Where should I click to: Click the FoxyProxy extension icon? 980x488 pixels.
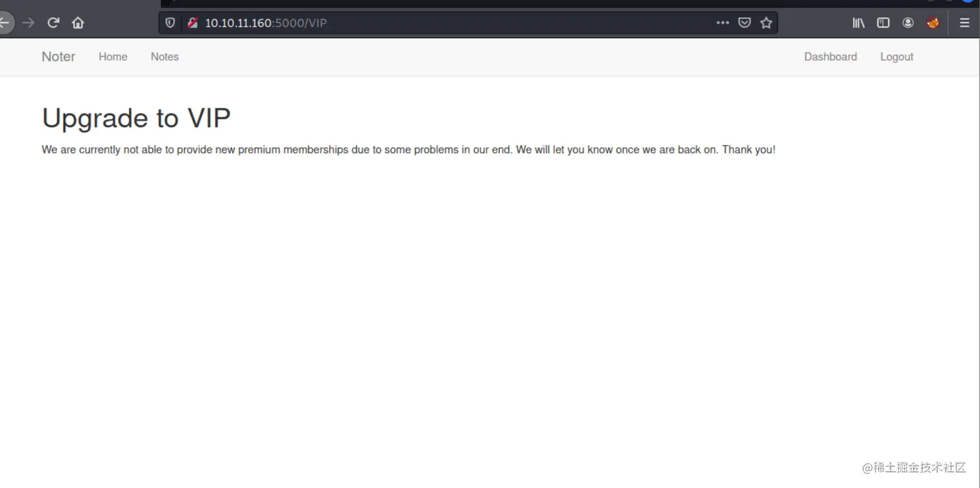coord(933,22)
